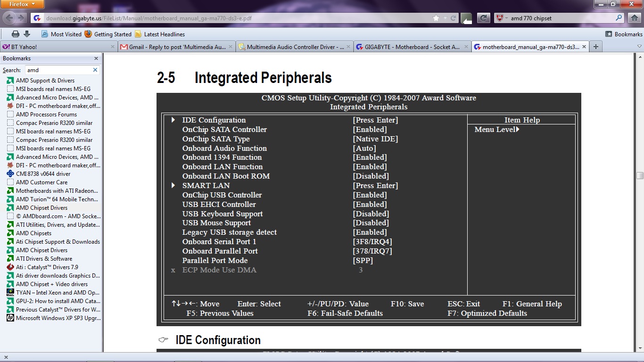Open the Firefox application menu
This screenshot has width=644, height=362.
[23, 4]
